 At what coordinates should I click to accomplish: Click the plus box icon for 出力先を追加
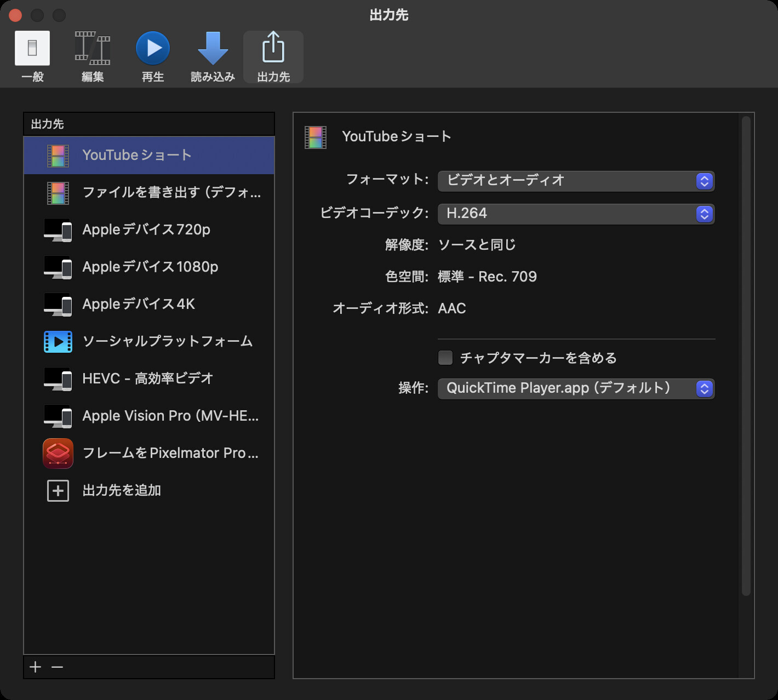(58, 491)
